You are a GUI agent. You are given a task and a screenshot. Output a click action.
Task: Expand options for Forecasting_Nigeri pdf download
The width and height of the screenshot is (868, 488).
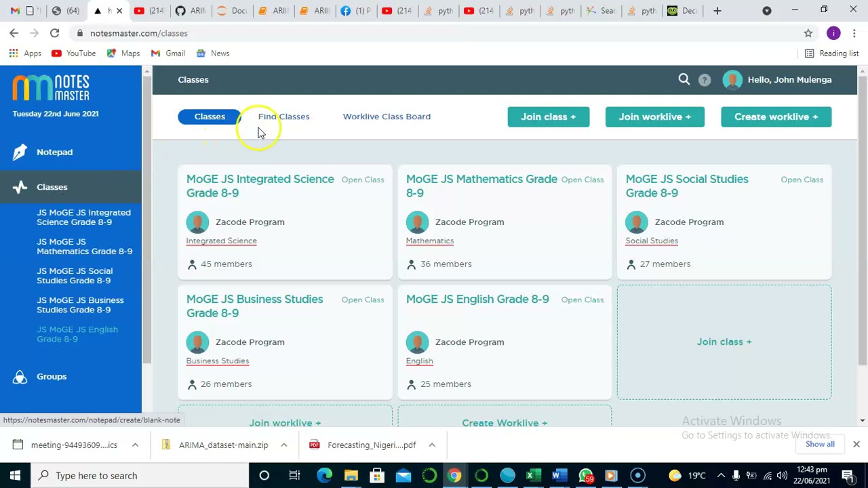click(x=431, y=445)
